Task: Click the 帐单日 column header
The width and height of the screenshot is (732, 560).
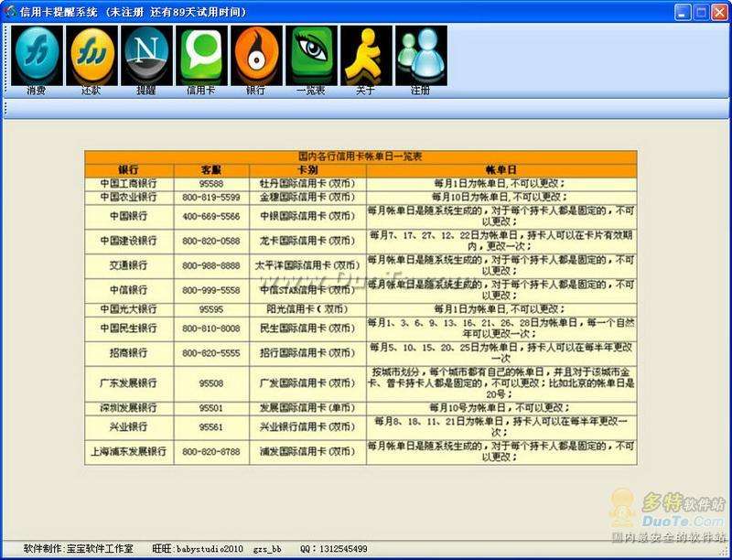Action: [501, 170]
